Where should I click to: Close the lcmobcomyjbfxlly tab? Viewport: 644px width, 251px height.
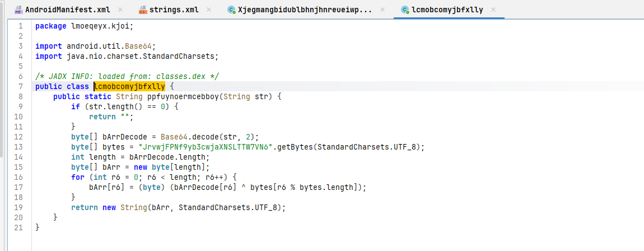(x=493, y=10)
